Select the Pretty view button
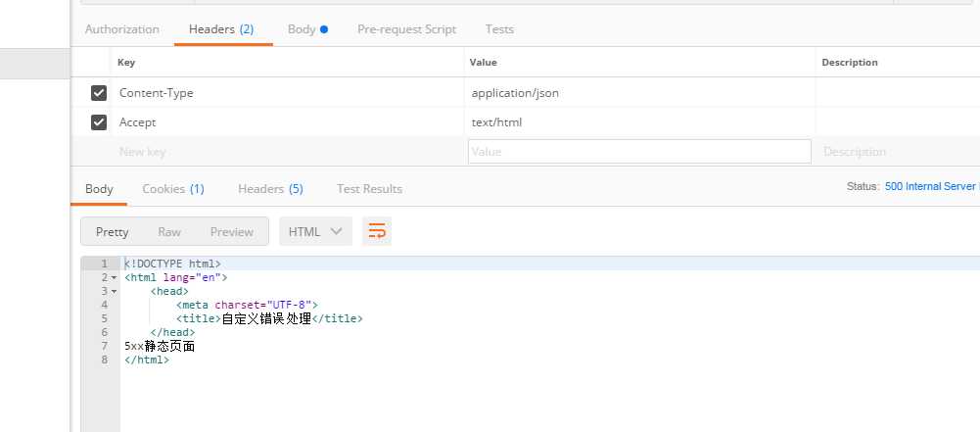980x432 pixels. click(x=112, y=232)
